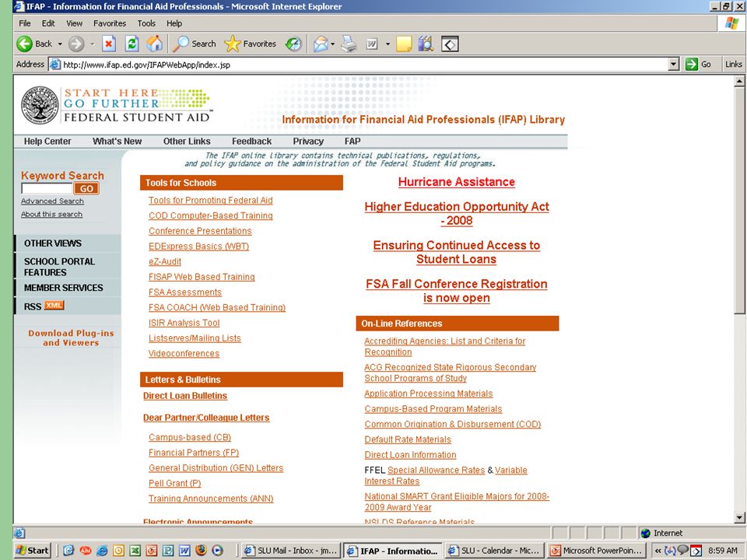Open the Edit with Word dropdown arrow

[388, 44]
